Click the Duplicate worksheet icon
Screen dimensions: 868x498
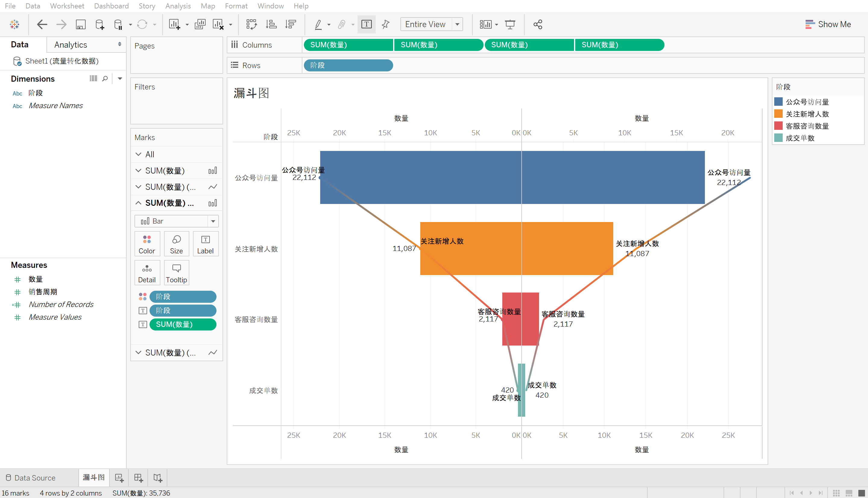(200, 24)
